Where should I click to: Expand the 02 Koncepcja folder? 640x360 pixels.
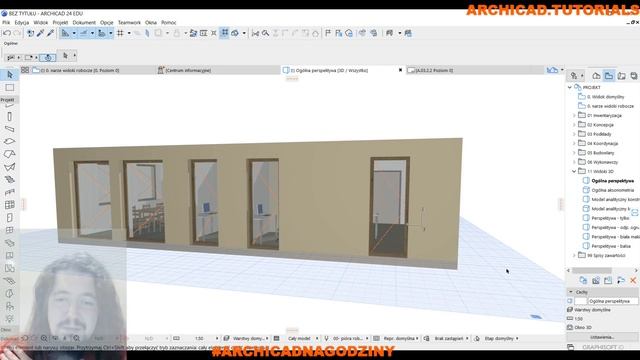click(574, 125)
